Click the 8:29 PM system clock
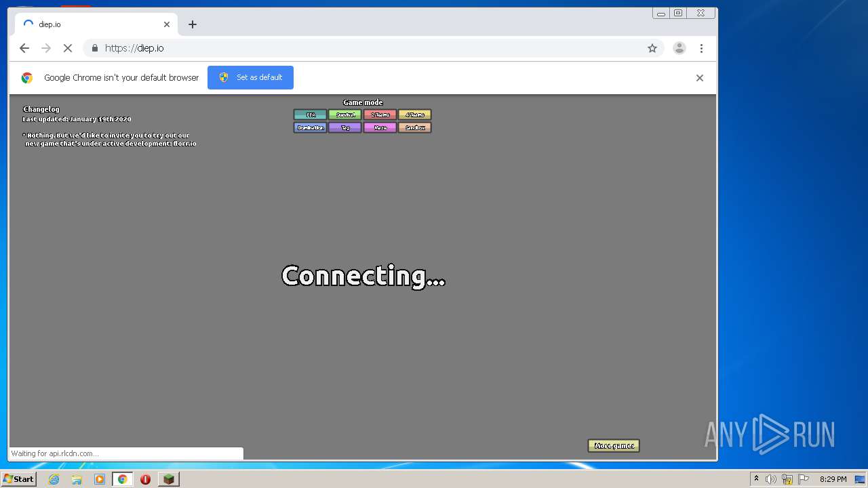 coord(833,479)
